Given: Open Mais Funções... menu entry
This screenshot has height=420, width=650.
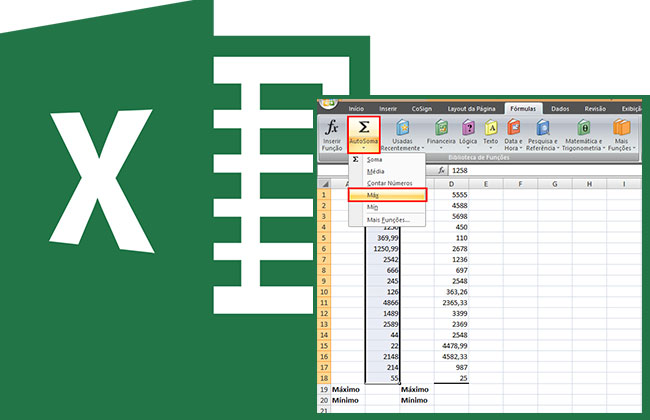Looking at the screenshot, I should point(388,220).
